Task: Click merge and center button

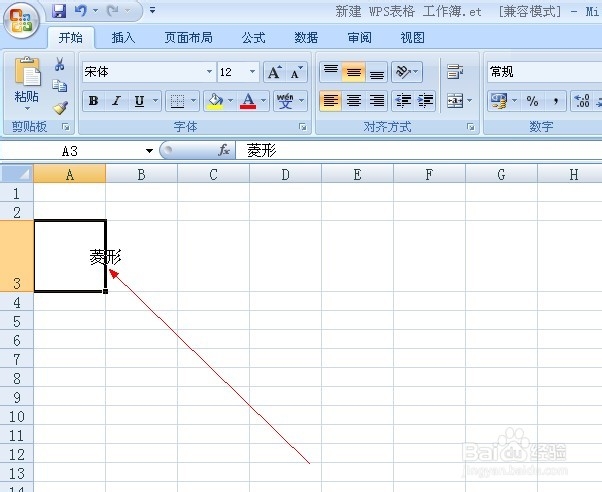Action: pyautogui.click(x=455, y=101)
